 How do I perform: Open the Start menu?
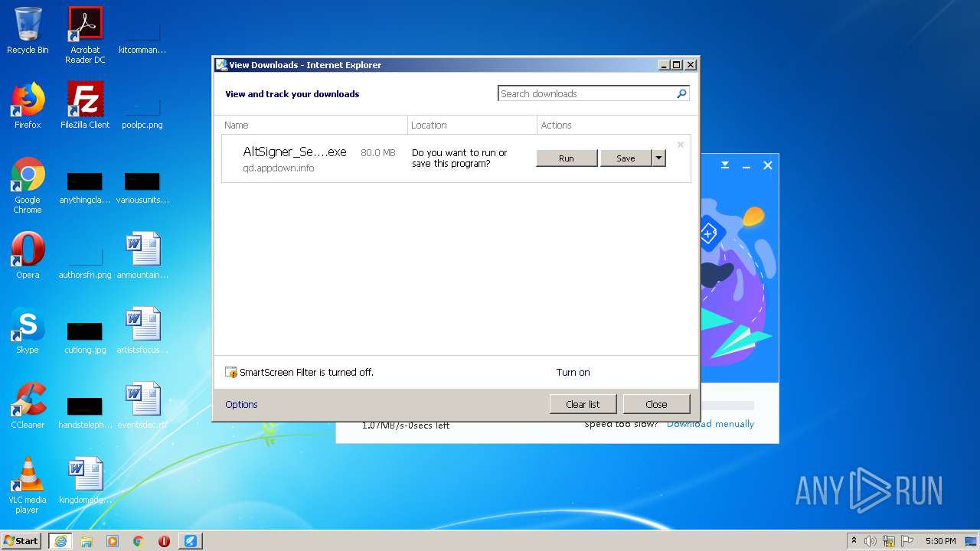(x=21, y=541)
